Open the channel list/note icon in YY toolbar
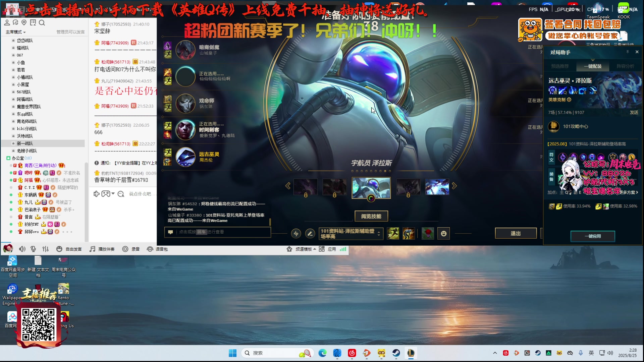The image size is (644, 362). coord(33,22)
